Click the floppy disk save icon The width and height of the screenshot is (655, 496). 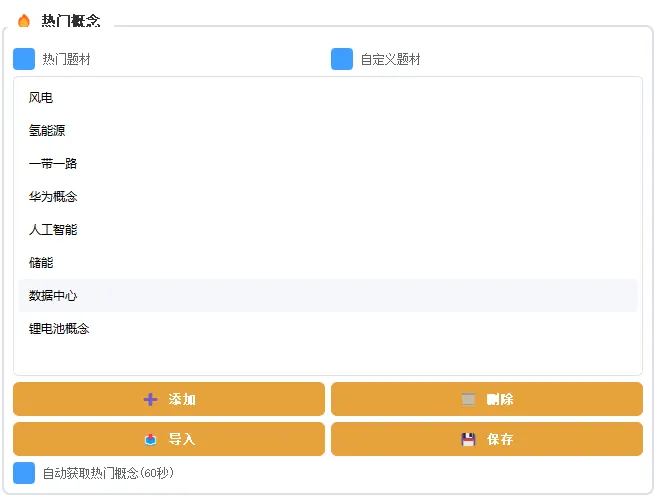pyautogui.click(x=468, y=439)
